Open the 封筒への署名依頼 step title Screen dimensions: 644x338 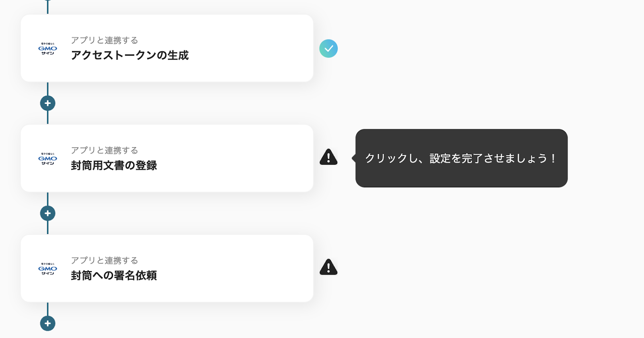pos(114,276)
